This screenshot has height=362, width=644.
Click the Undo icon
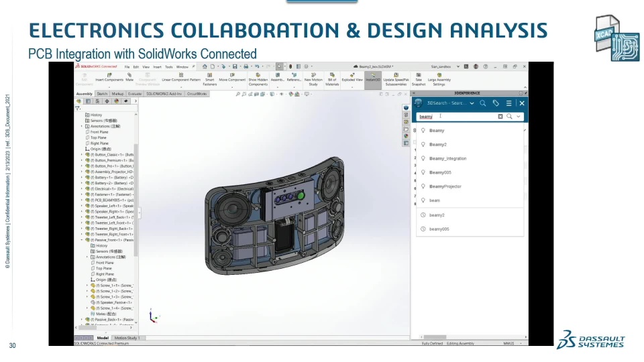257,66
